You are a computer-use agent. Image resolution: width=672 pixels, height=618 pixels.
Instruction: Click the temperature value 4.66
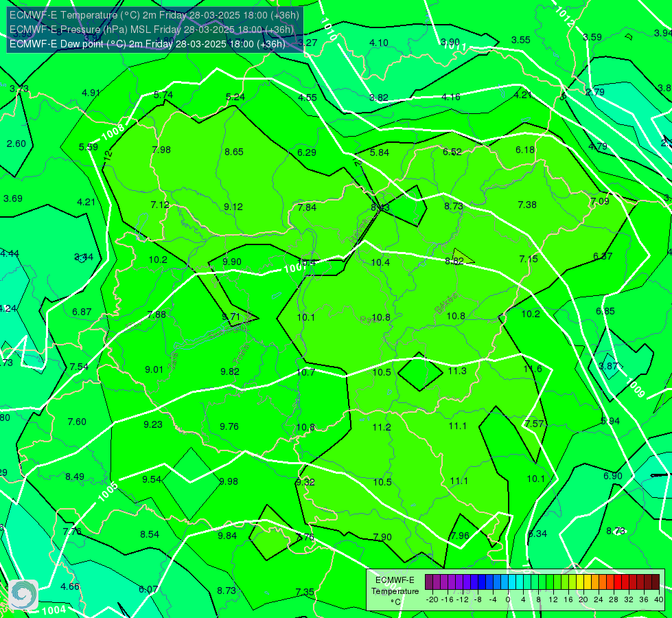pos(70,586)
